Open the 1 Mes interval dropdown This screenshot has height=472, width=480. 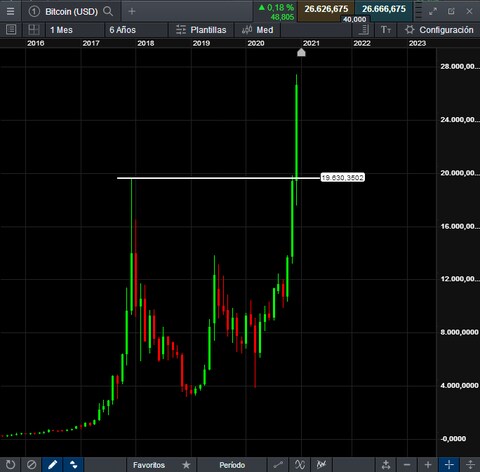[x=75, y=30]
